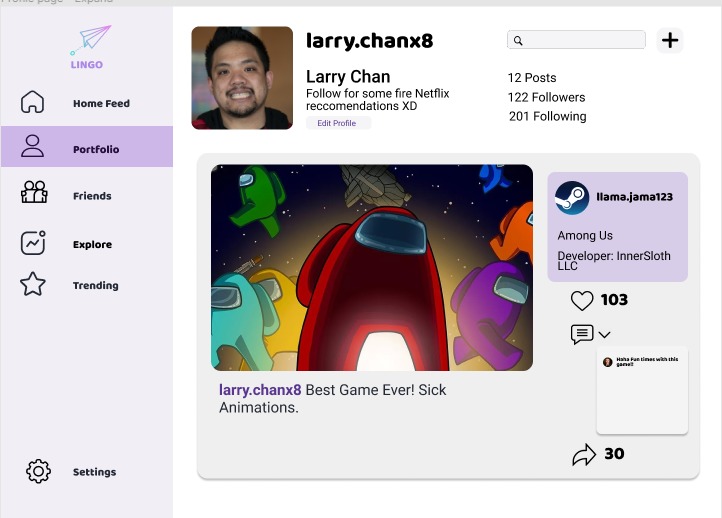Click the Home Feed house icon
Image resolution: width=722 pixels, height=518 pixels.
(x=32, y=102)
